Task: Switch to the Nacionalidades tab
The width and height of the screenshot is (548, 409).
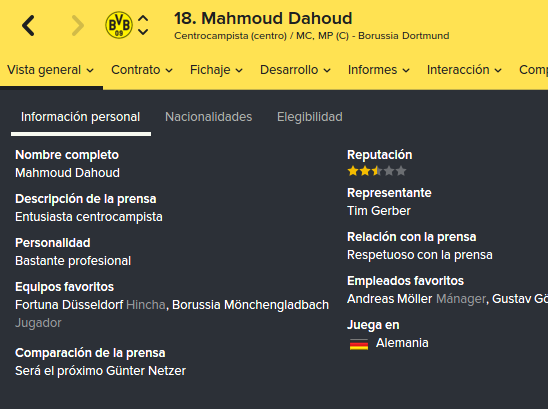Action: tap(208, 117)
